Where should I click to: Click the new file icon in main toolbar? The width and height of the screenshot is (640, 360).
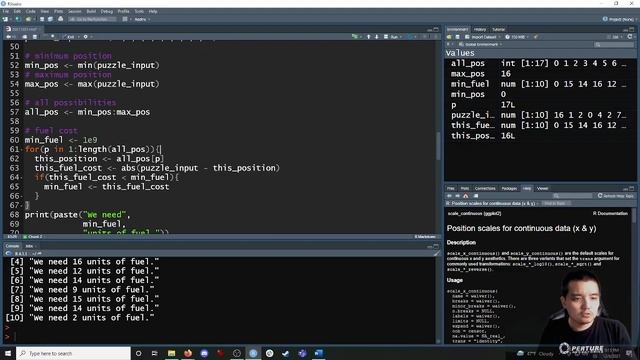click(x=5, y=19)
